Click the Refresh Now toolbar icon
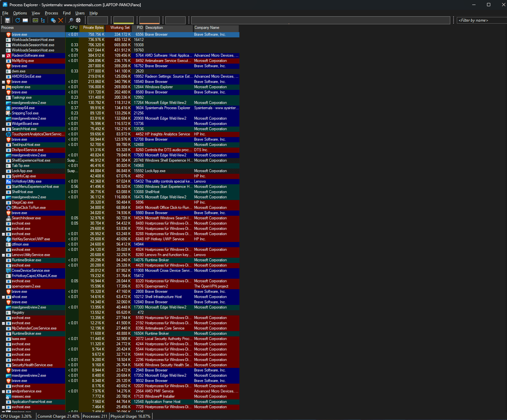 click(x=18, y=20)
